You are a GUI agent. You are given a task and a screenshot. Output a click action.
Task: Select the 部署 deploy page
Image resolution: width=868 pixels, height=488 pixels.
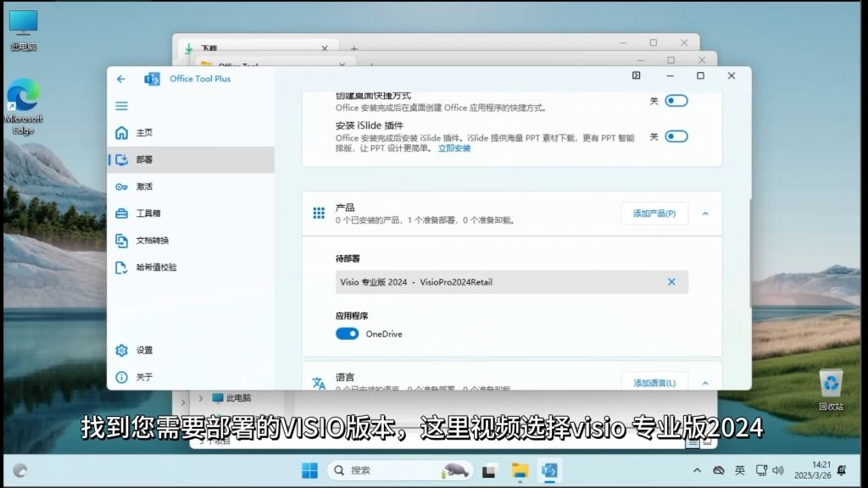tap(191, 159)
